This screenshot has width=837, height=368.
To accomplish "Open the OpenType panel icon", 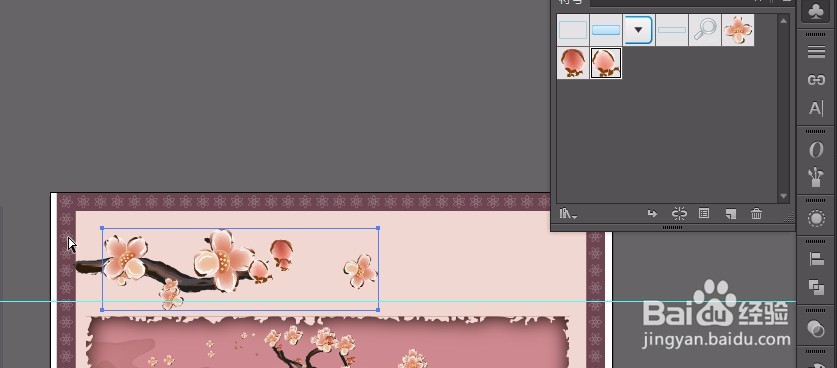I will click(816, 150).
